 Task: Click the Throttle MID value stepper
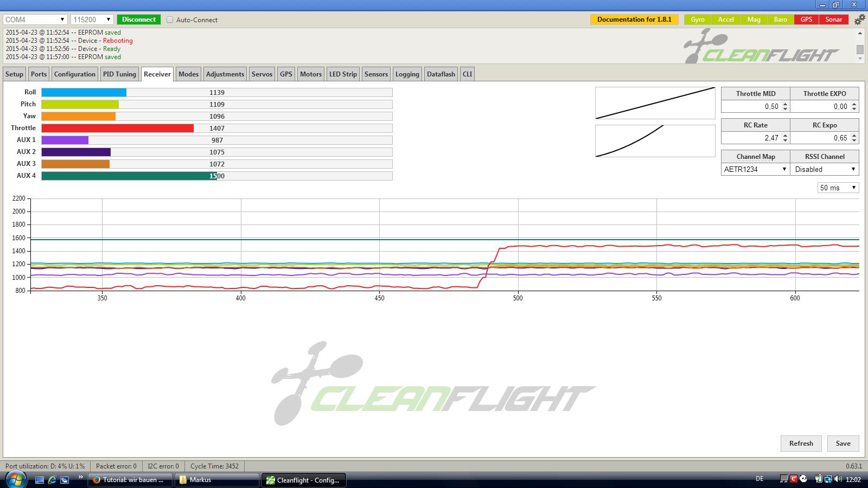pyautogui.click(x=786, y=107)
